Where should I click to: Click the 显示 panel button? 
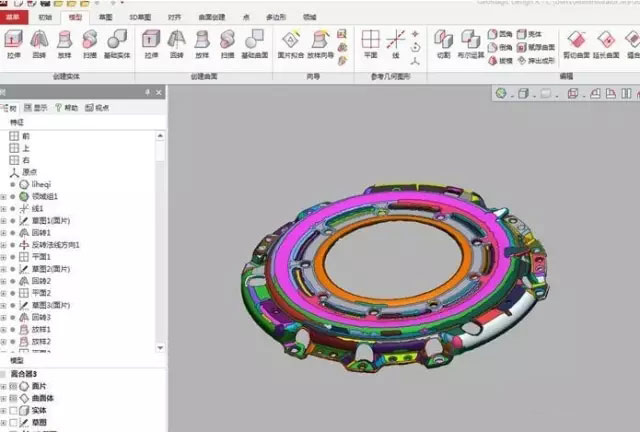pos(36,107)
